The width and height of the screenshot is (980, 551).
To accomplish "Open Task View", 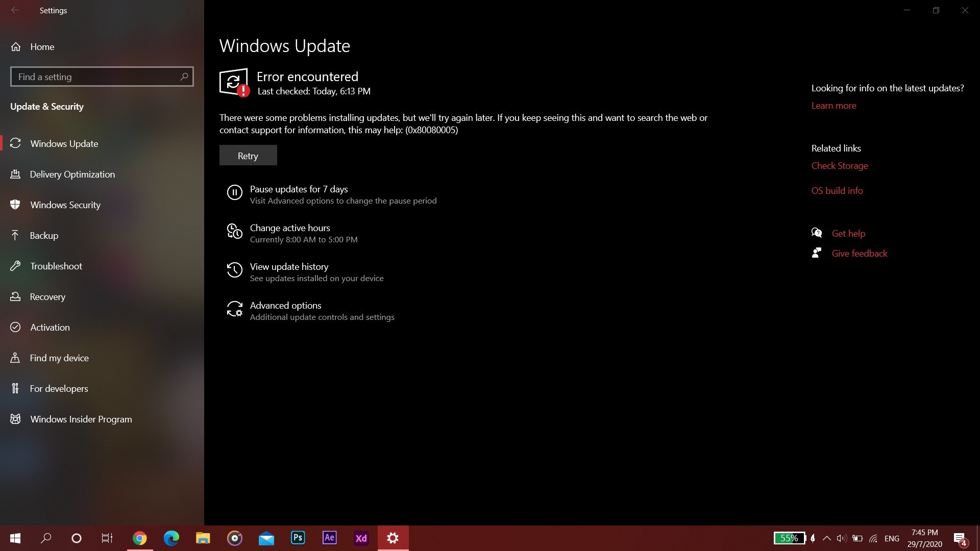I will (107, 538).
